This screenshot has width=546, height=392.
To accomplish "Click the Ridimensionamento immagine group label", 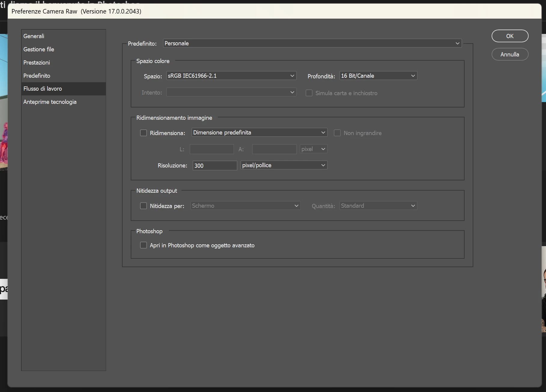I will [x=174, y=118].
